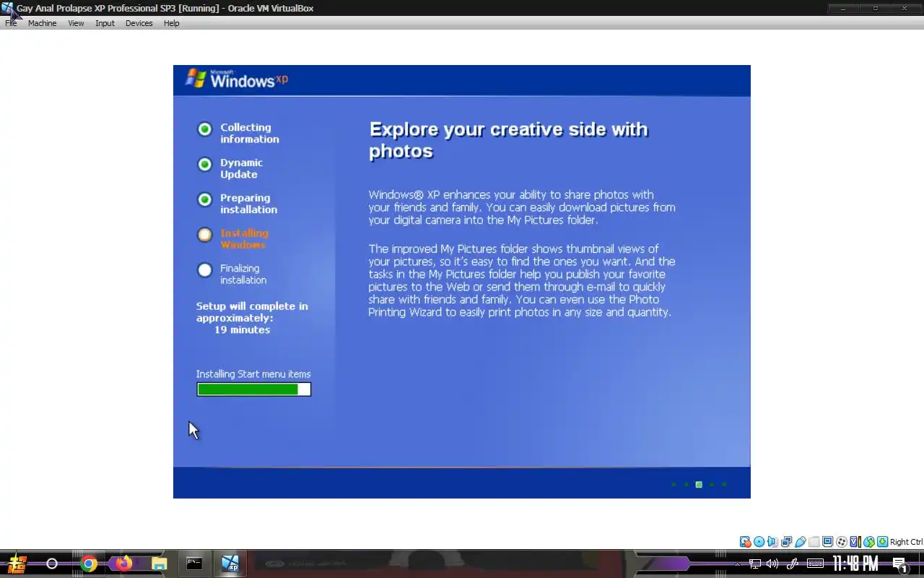Open the View menu
The height and width of the screenshot is (578, 924).
coord(76,23)
